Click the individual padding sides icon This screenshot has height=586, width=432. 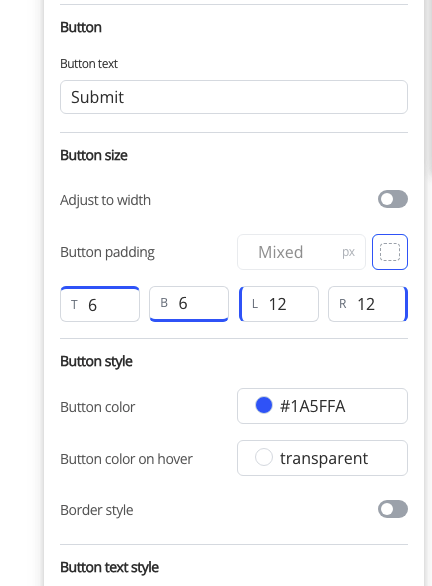[390, 252]
